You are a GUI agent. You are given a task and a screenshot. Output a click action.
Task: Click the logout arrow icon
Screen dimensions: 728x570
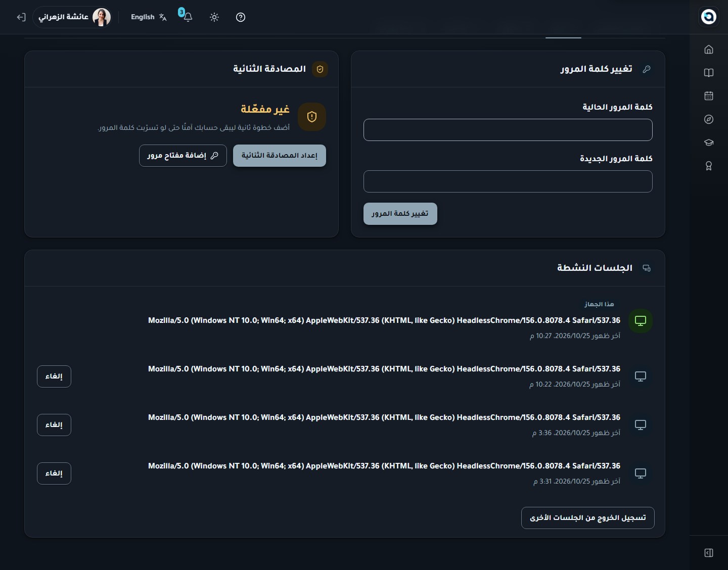pos(21,17)
